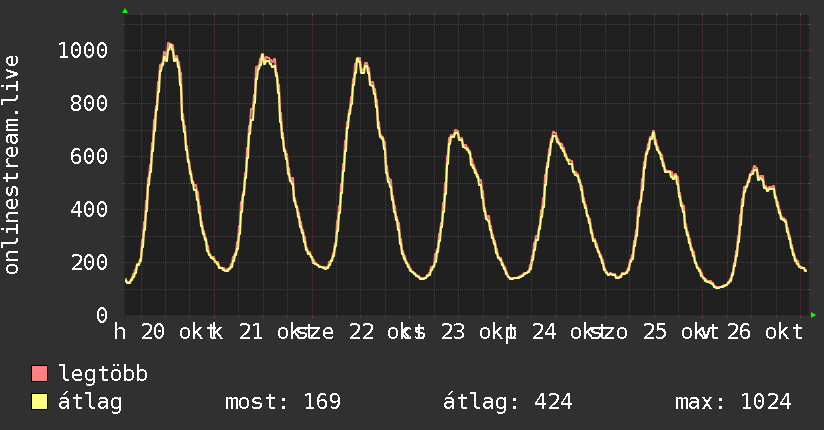Click the yellow átlag legend swatch
The height and width of the screenshot is (430, 824).
[39, 402]
